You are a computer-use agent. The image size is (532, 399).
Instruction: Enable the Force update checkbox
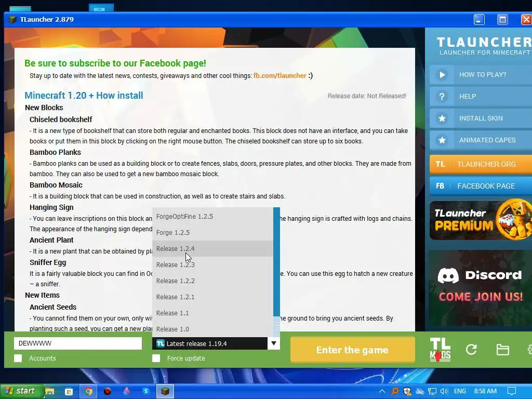(x=156, y=358)
